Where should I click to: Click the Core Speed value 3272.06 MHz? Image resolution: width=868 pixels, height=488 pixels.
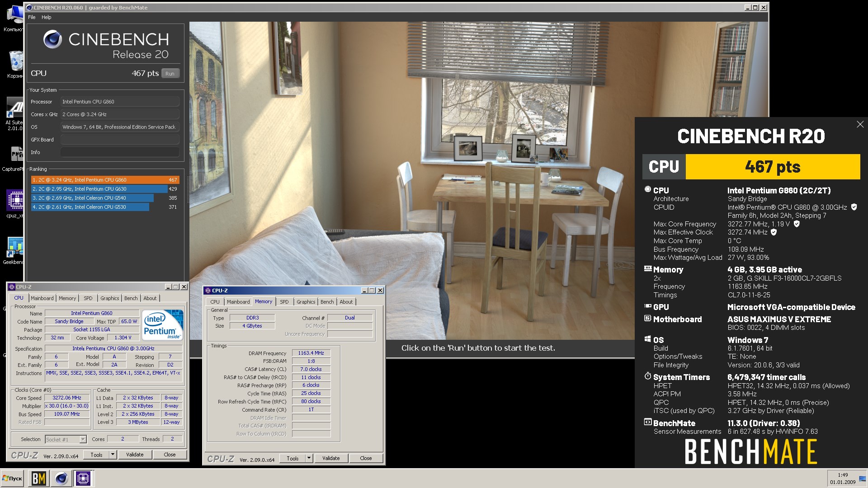(67, 398)
